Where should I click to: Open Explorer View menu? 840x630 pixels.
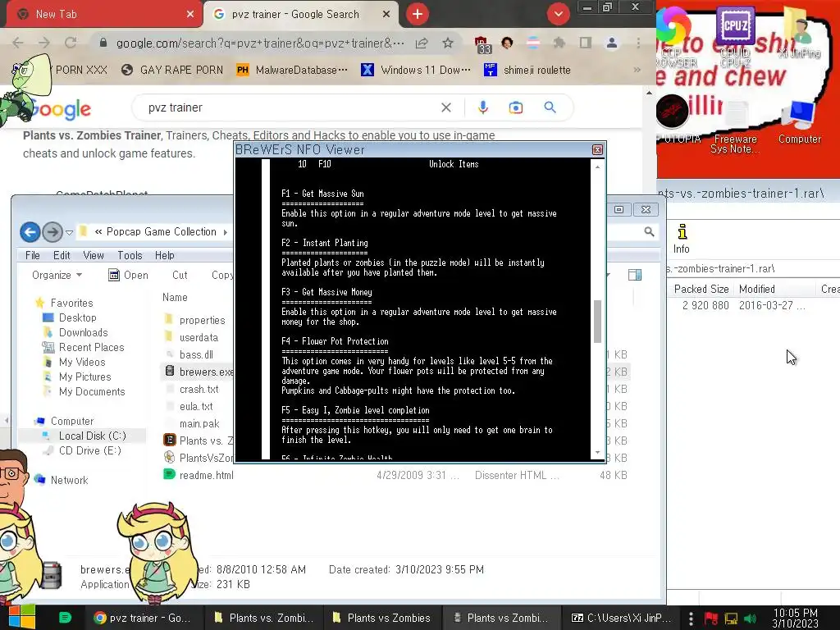point(94,256)
